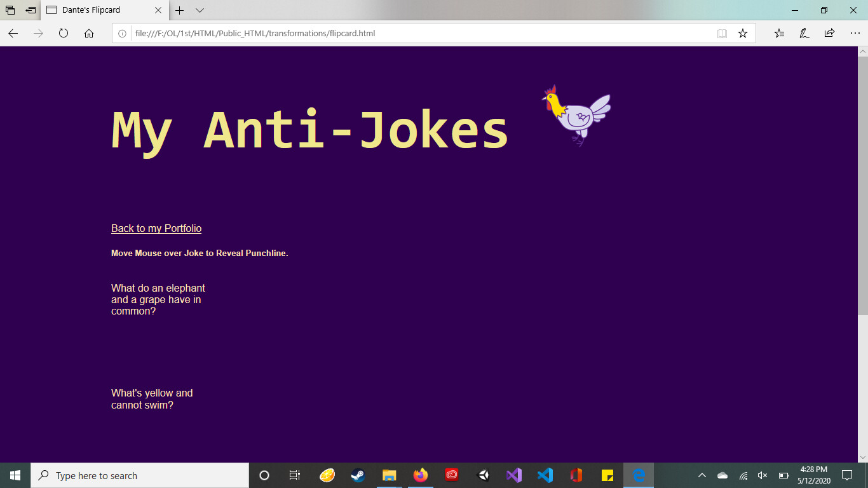Open Web Notes with the pen icon
This screenshot has height=488, width=868.
coord(804,33)
